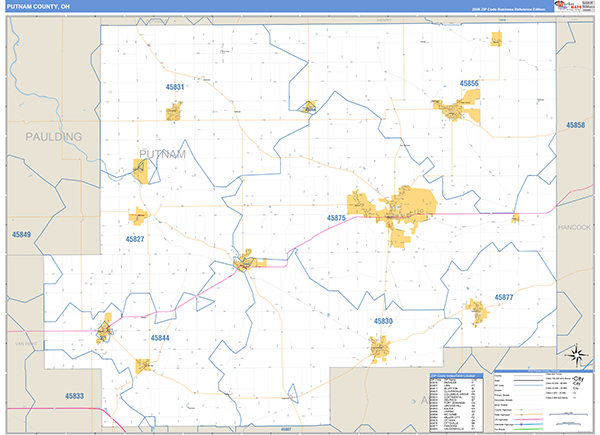Click the largest 'City' sample in legend
Image resolution: width=600 pixels, height=435 pixels.
[x=579, y=378]
